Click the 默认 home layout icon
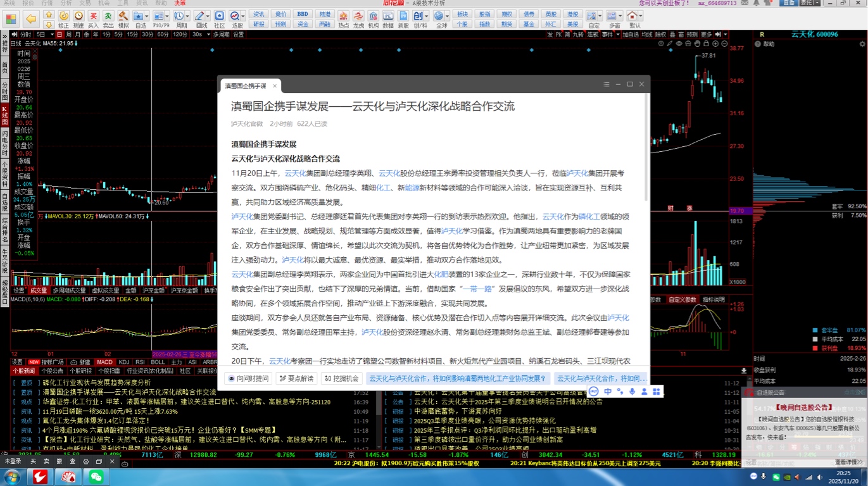This screenshot has width=868, height=486. point(632,15)
